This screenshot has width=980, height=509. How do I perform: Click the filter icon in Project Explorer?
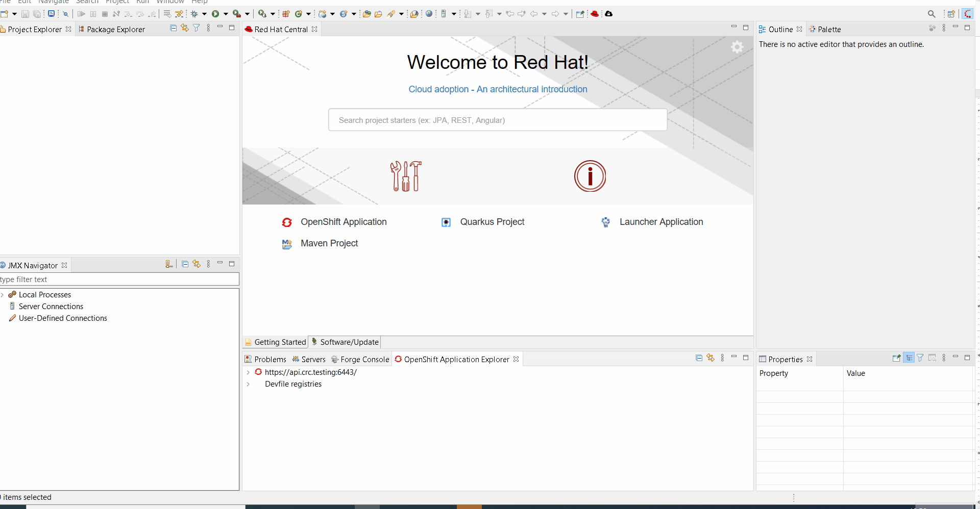coord(197,28)
